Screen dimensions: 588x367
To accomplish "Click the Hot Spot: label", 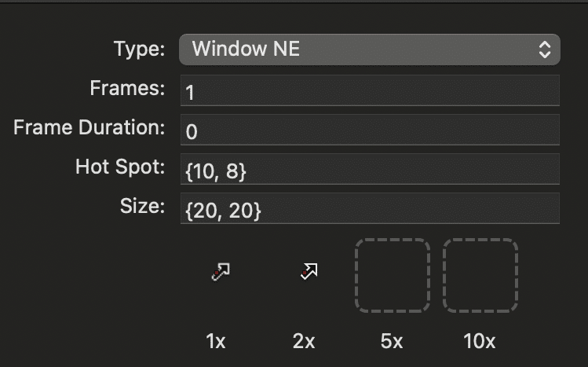I will 120,167.
